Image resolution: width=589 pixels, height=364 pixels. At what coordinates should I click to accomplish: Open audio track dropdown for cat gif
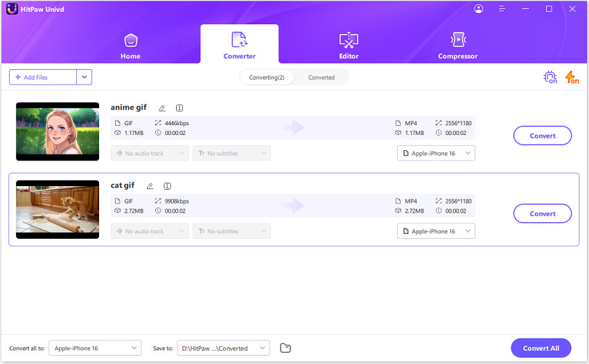150,231
